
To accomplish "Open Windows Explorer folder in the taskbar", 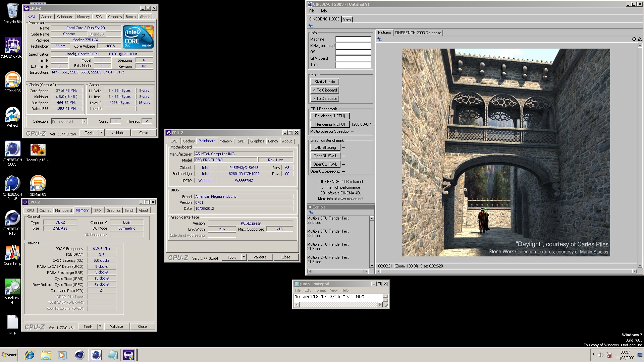I will pyautogui.click(x=46, y=355).
